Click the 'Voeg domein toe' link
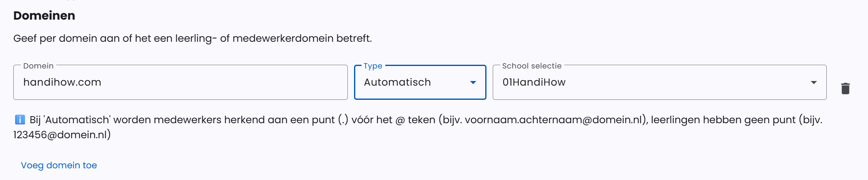Viewport: 868px width, 180px height. tap(59, 165)
